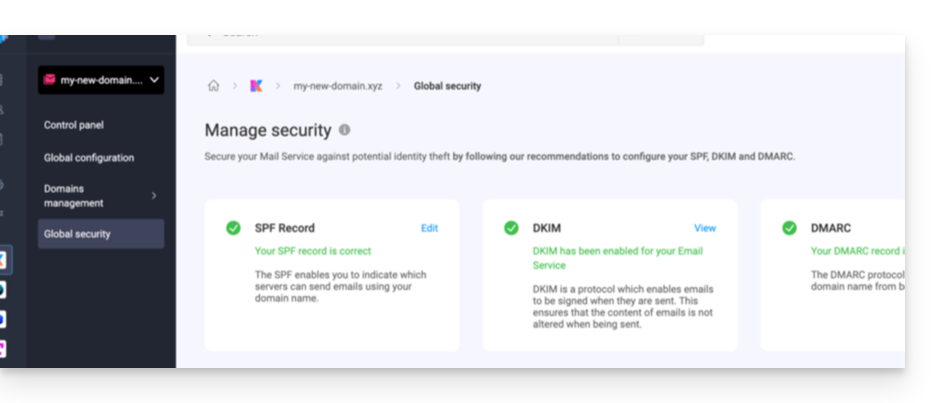Select Global security in sidebar

[x=101, y=234]
